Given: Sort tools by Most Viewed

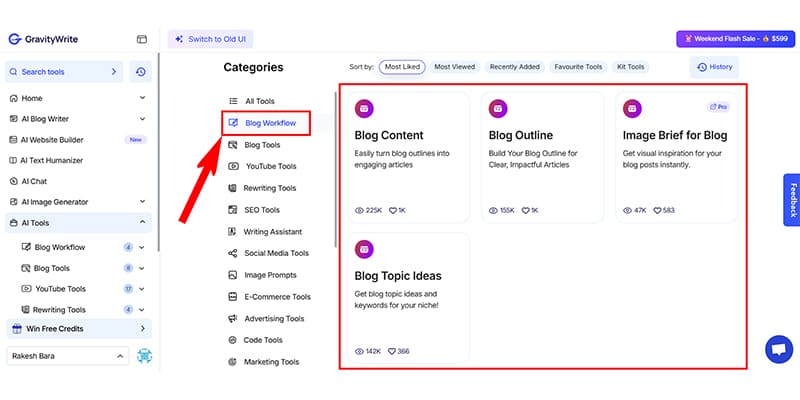Looking at the screenshot, I should point(454,67).
